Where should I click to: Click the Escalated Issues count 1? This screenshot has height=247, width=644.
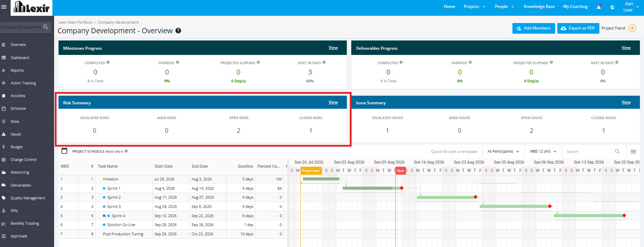point(387,131)
